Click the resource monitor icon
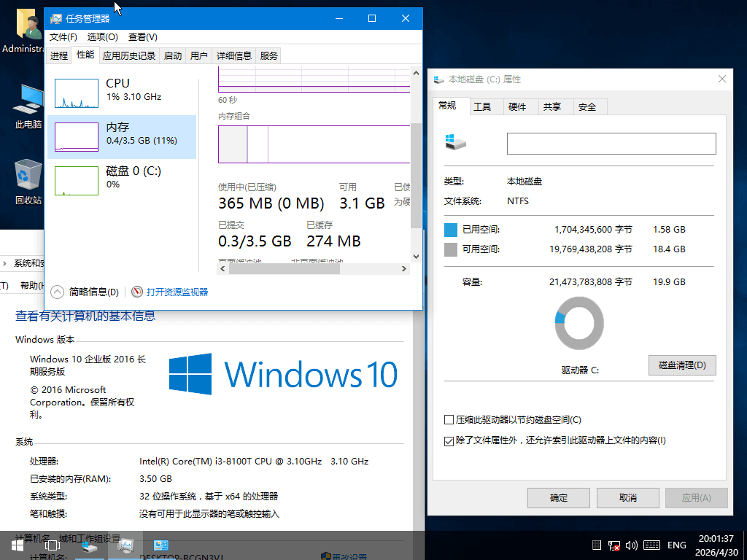 tap(137, 292)
